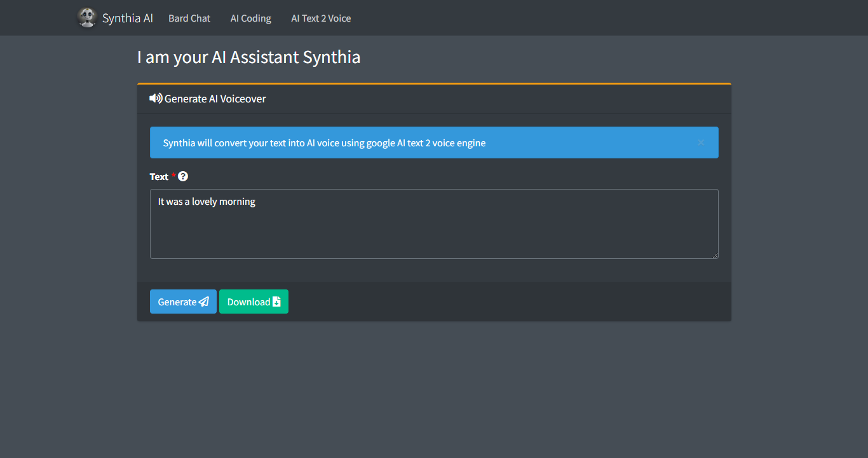Open the Synthia AI brand link
The width and height of the screenshot is (868, 458).
(128, 18)
